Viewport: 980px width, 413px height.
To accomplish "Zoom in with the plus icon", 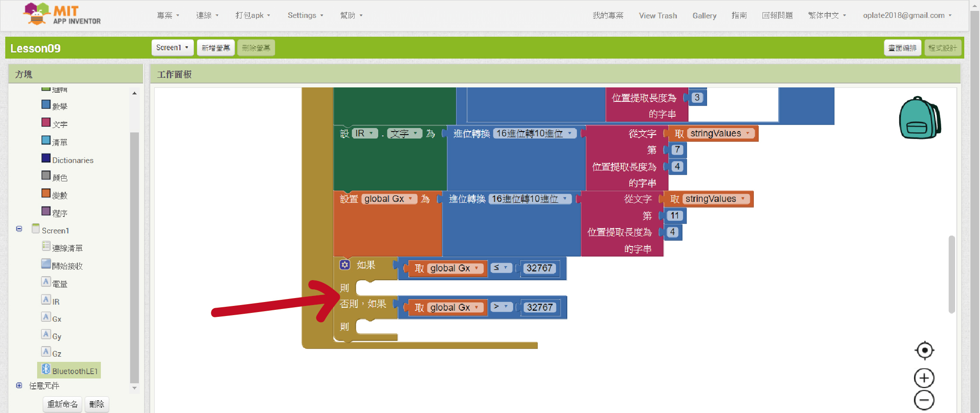I will (x=924, y=378).
